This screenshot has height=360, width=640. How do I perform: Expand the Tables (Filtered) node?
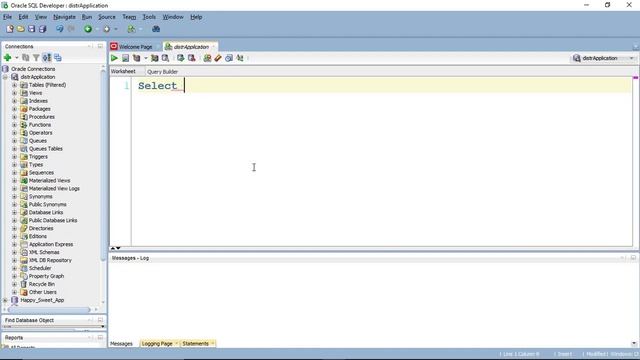tap(14, 85)
